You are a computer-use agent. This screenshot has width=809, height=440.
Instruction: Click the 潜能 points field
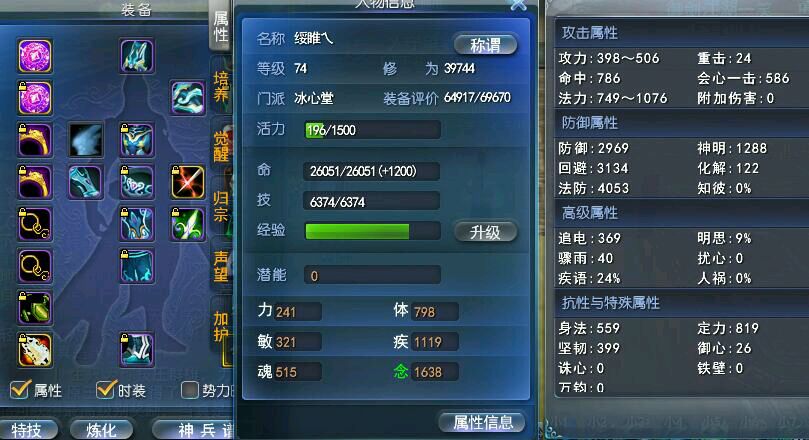(373, 275)
